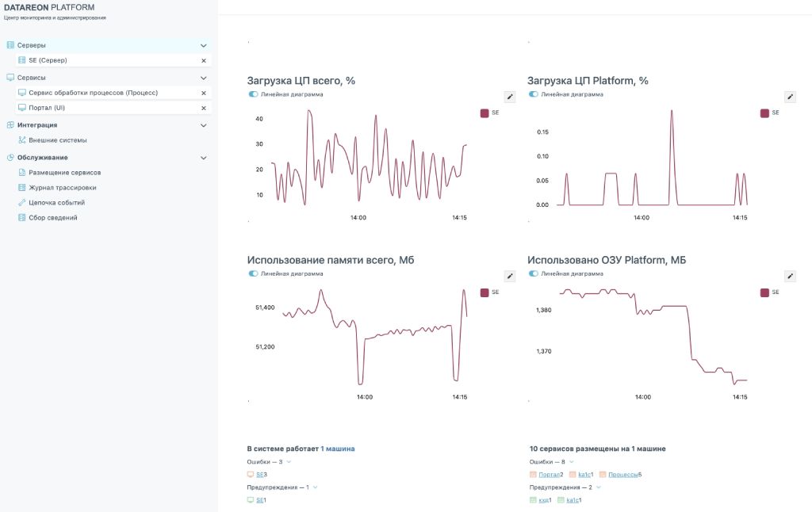Open Размещение сервисов menu item
The image size is (812, 512).
tap(64, 172)
